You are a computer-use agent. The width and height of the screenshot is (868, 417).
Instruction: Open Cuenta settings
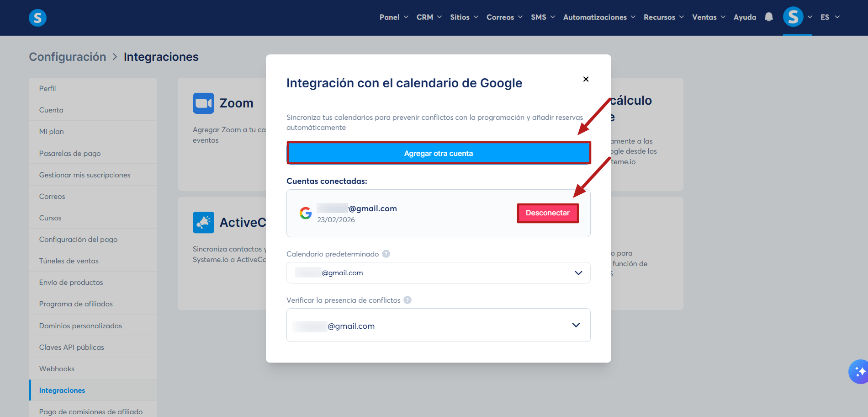point(93,110)
